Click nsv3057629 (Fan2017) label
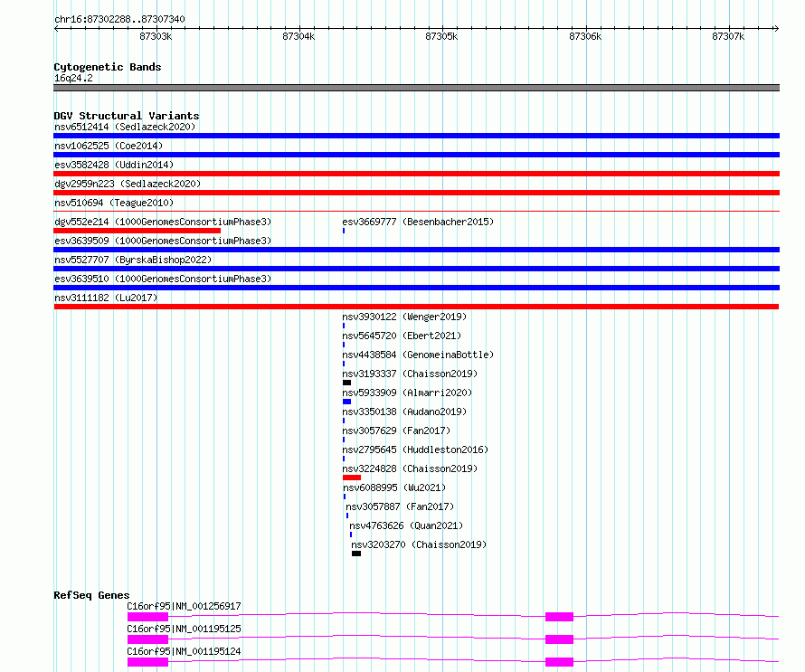Viewport: 805px width, 672px height. [x=396, y=431]
